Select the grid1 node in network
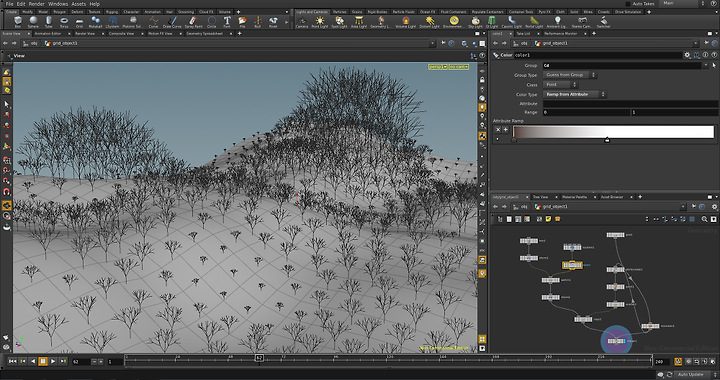The image size is (720, 380). tap(615, 235)
